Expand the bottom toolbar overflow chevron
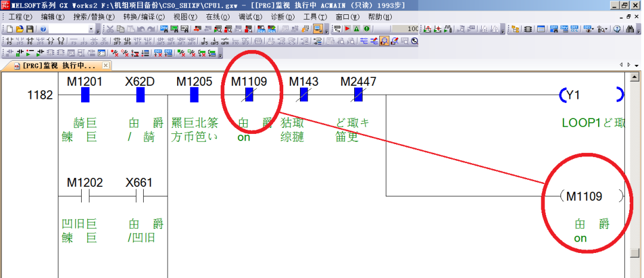 [x=220, y=55]
